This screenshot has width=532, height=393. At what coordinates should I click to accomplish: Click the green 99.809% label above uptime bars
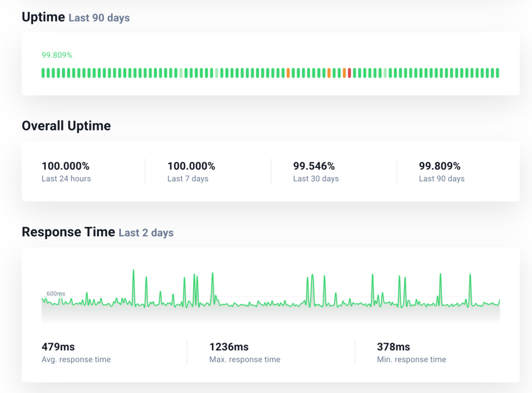57,55
